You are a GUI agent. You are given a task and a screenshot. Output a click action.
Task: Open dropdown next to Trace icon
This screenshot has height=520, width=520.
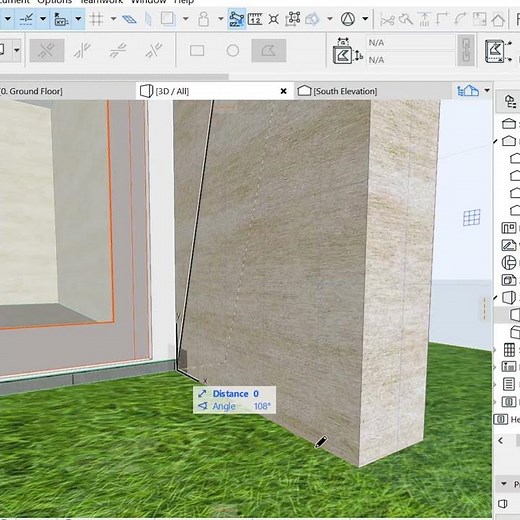185,19
